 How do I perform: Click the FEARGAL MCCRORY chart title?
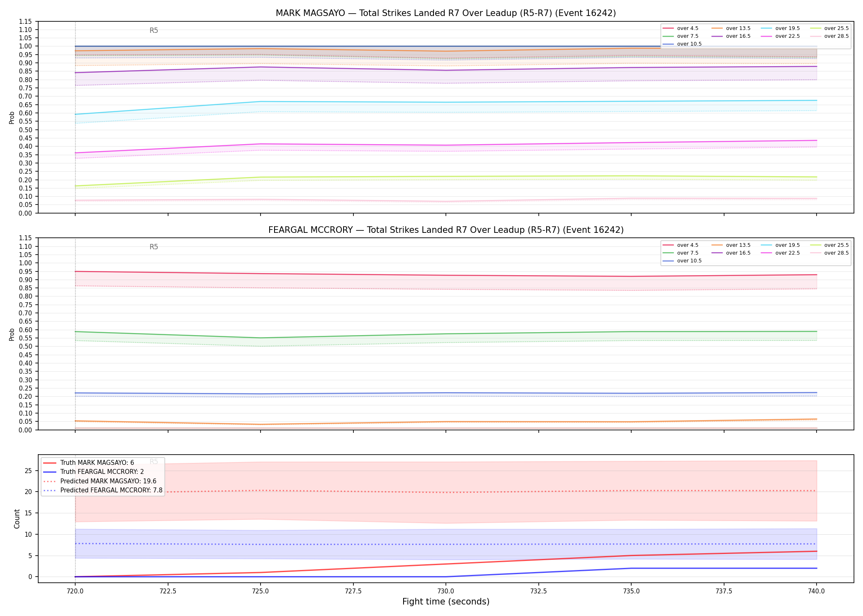point(446,230)
